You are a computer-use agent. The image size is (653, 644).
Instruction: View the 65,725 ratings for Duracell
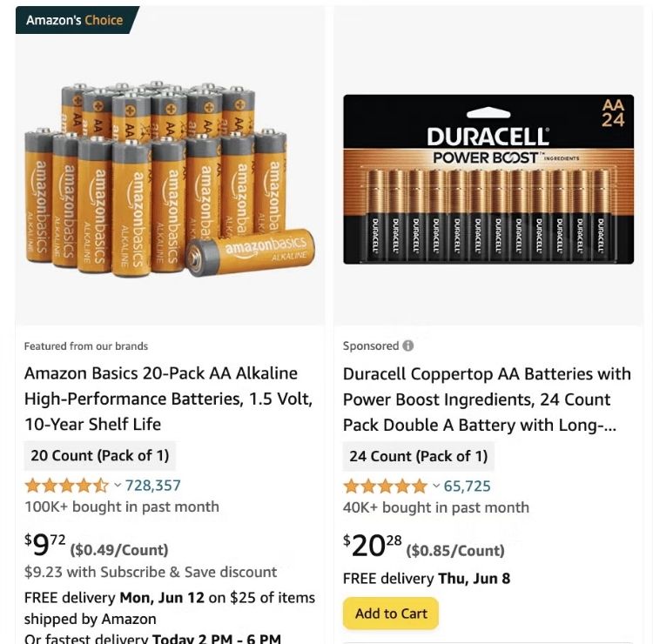(468, 486)
